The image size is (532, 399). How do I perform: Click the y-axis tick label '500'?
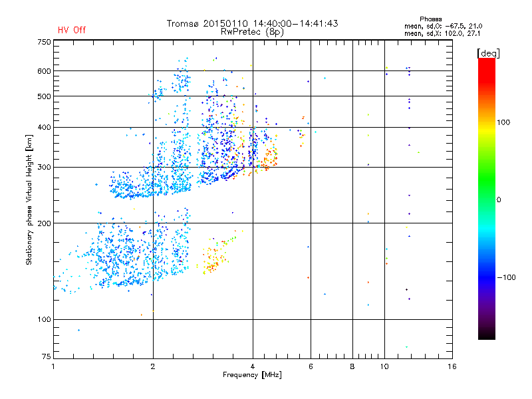coord(44,96)
